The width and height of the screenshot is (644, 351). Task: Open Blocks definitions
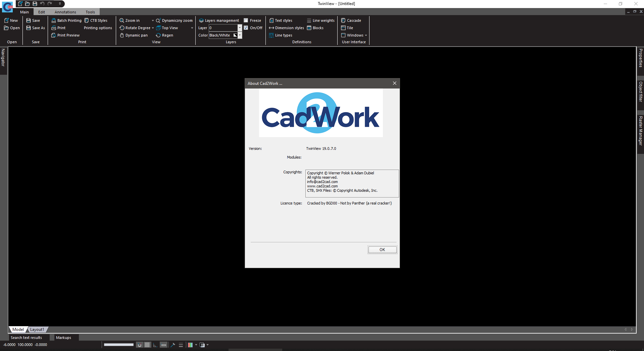click(315, 28)
